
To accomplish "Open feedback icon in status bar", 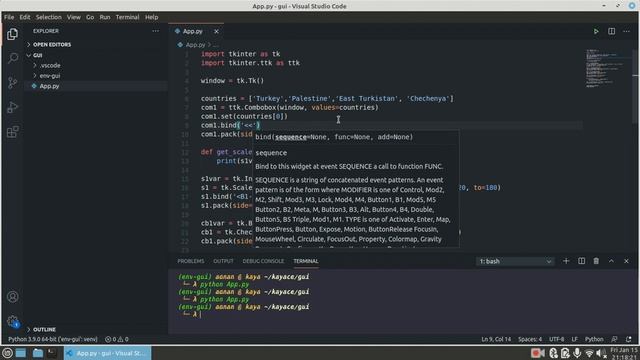I will pos(614,339).
